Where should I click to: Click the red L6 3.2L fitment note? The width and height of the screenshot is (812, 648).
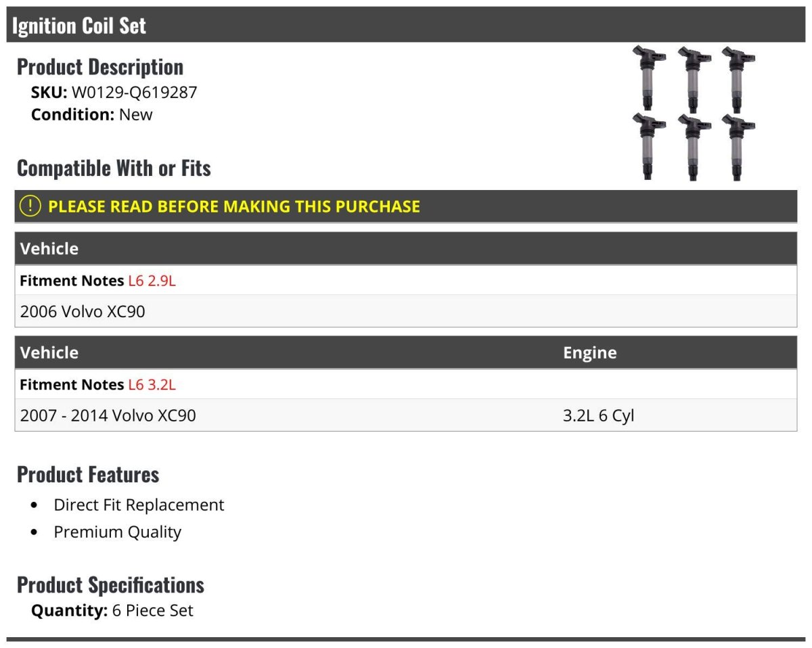coord(152,384)
